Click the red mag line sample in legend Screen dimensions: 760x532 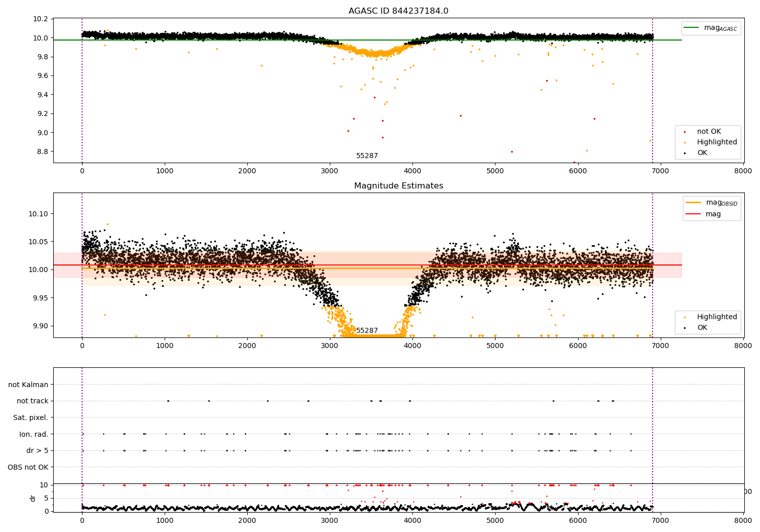click(693, 214)
